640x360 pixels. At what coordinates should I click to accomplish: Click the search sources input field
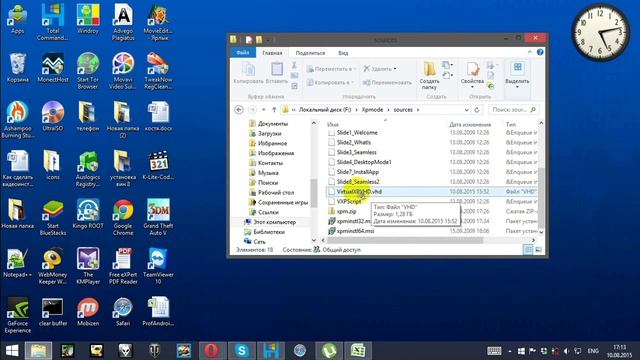pyautogui.click(x=513, y=110)
